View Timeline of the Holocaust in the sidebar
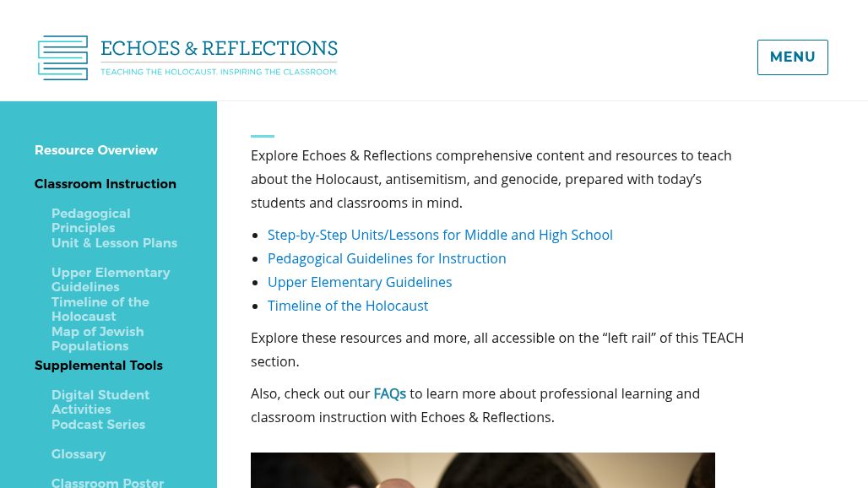The width and height of the screenshot is (868, 488). 100,309
